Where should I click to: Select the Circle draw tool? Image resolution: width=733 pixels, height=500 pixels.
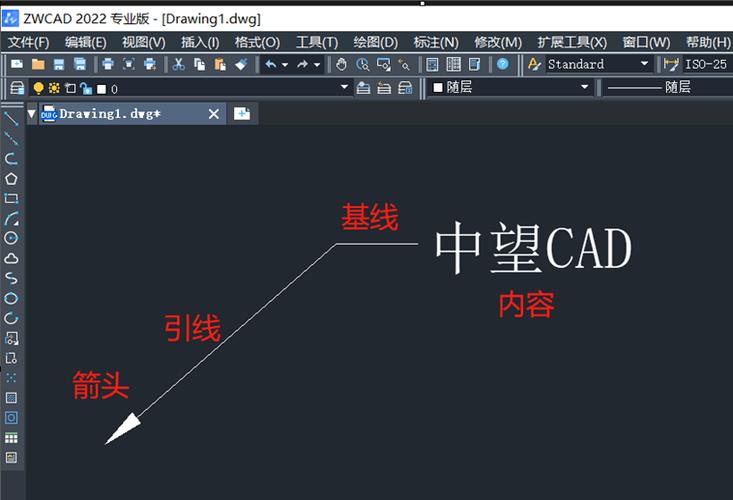pyautogui.click(x=11, y=238)
